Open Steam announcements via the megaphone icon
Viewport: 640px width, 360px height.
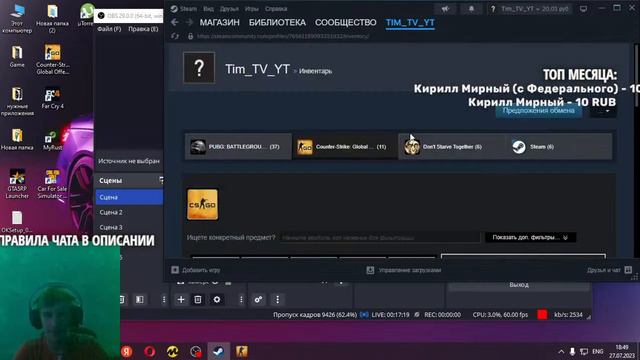pyautogui.click(x=445, y=9)
